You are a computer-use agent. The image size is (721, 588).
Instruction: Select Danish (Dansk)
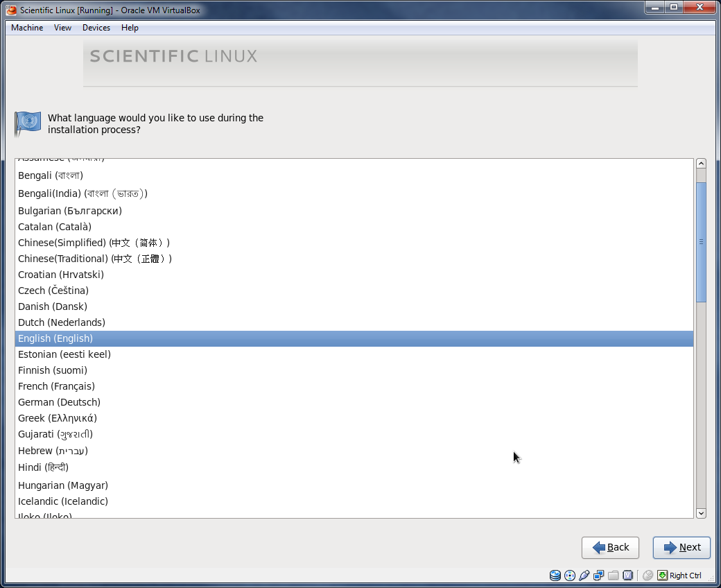pos(354,306)
